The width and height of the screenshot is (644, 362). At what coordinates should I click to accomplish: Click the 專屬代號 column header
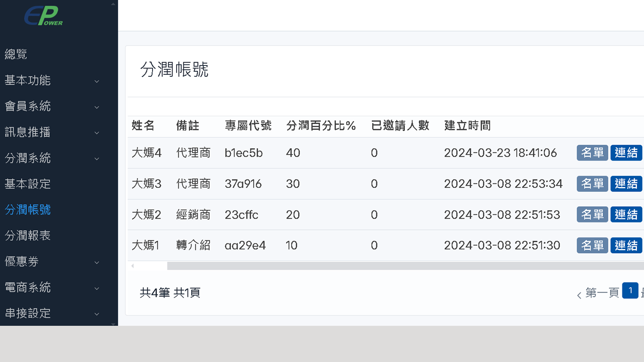click(x=248, y=125)
